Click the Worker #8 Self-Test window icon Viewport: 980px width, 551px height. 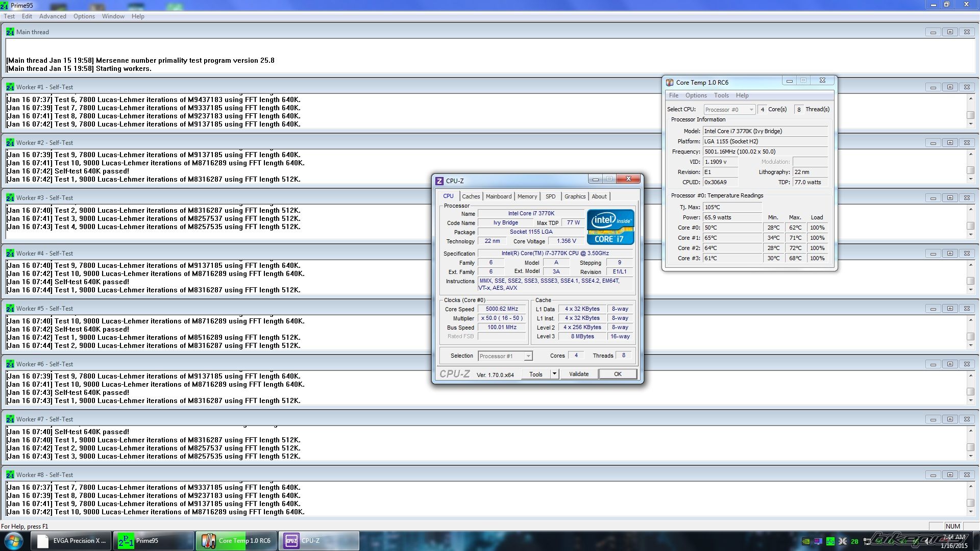point(10,475)
